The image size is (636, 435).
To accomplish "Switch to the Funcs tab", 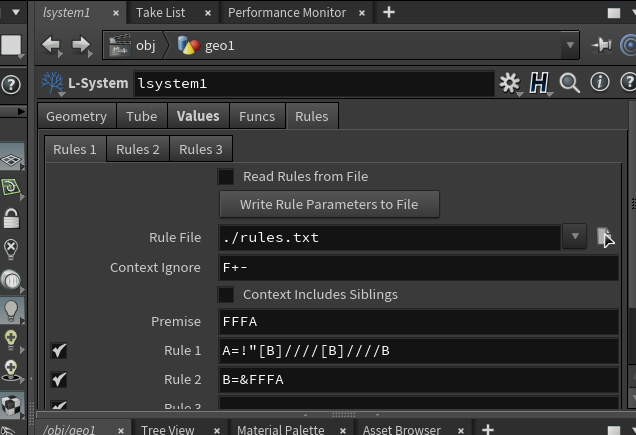I will (x=257, y=116).
